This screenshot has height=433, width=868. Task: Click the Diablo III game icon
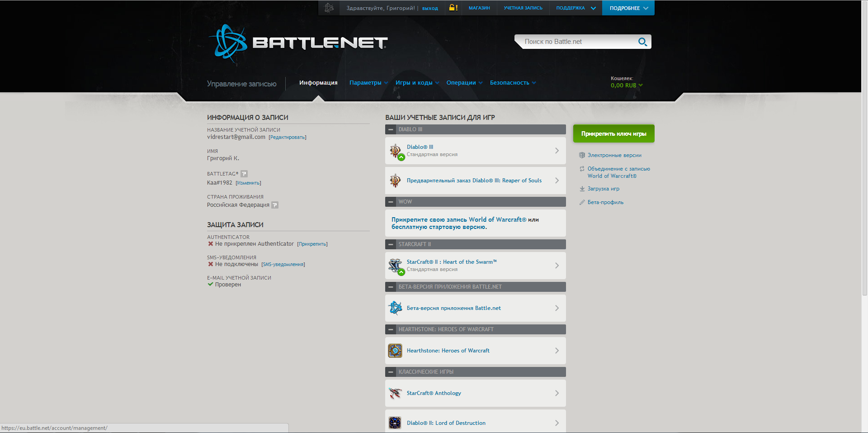pyautogui.click(x=396, y=151)
